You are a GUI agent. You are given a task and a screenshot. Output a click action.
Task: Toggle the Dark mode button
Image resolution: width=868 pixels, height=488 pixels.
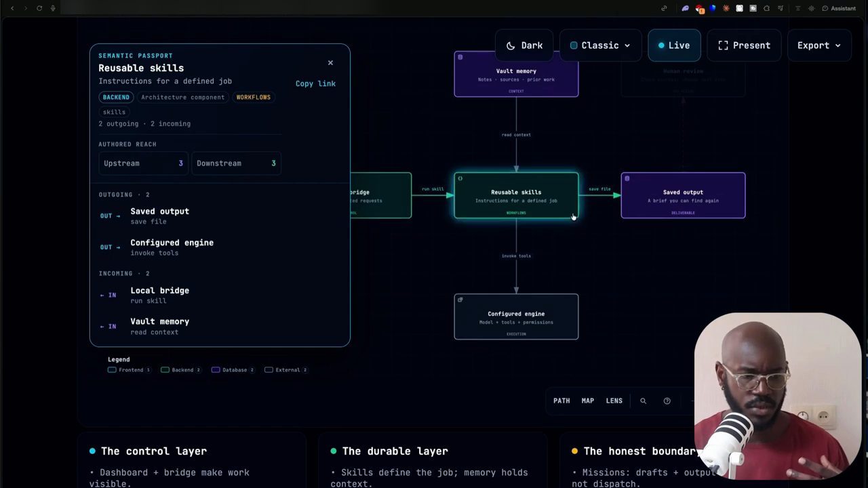coord(524,45)
